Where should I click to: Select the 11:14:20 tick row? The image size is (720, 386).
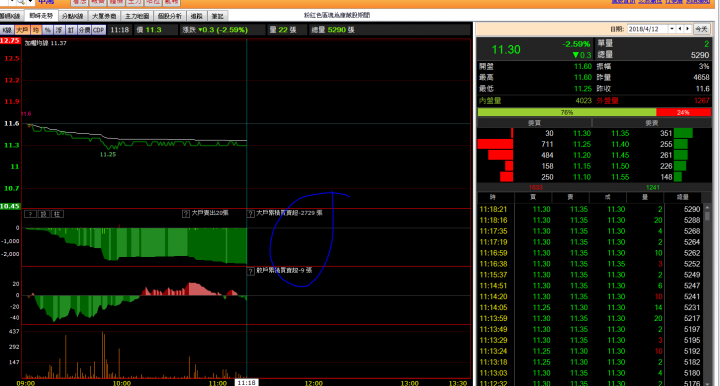point(590,296)
